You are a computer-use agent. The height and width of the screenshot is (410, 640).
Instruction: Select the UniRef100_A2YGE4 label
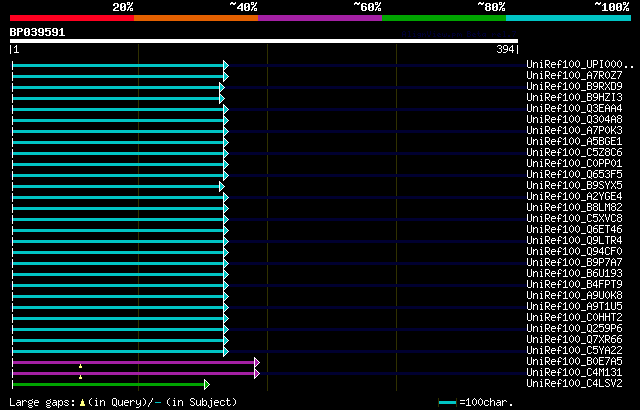(x=574, y=197)
